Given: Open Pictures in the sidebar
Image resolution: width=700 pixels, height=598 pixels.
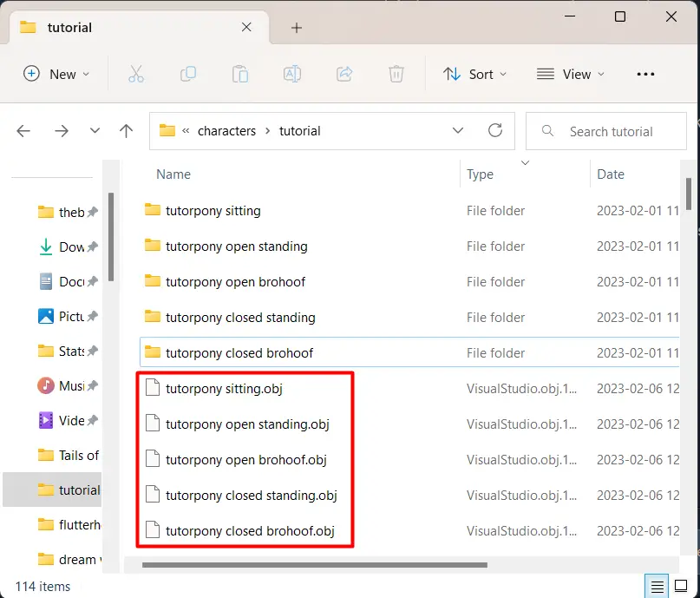Looking at the screenshot, I should click(x=67, y=317).
